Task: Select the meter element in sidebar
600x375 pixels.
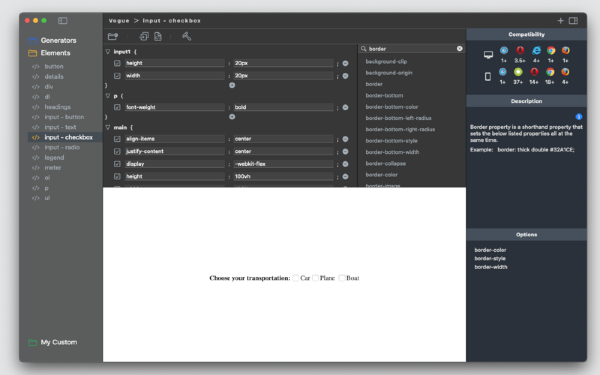Action: (x=53, y=168)
